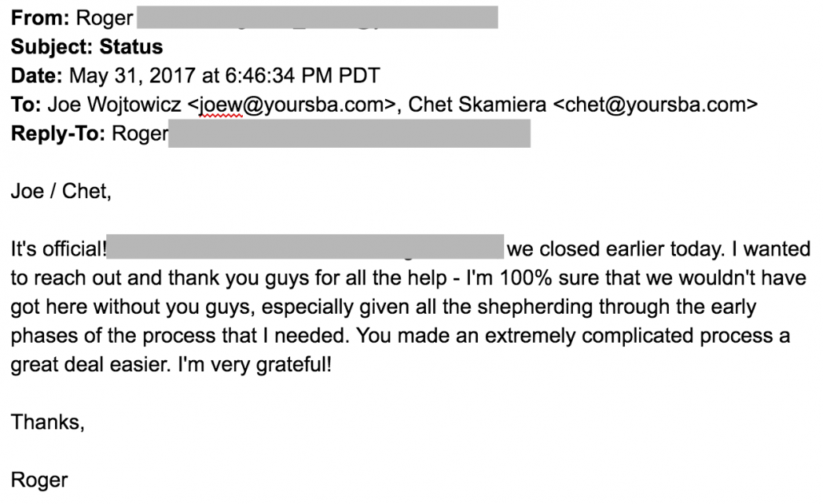Click the Chet Skamiera recipient name
The image size is (823, 504).
[476, 104]
